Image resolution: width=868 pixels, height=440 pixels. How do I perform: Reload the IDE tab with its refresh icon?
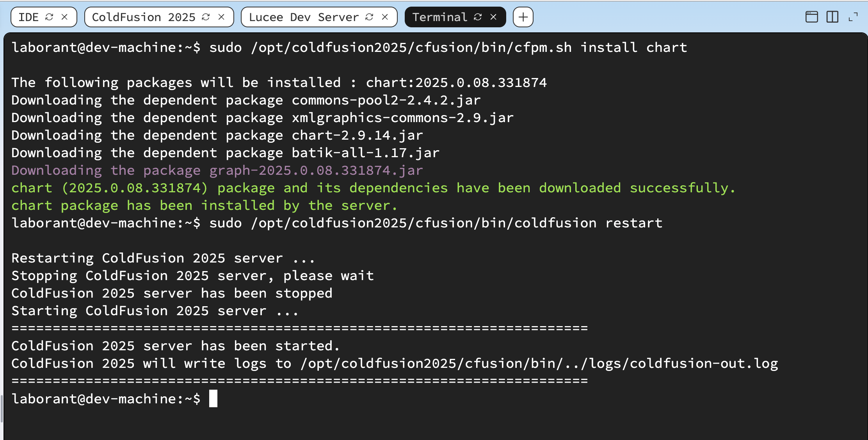pyautogui.click(x=49, y=17)
